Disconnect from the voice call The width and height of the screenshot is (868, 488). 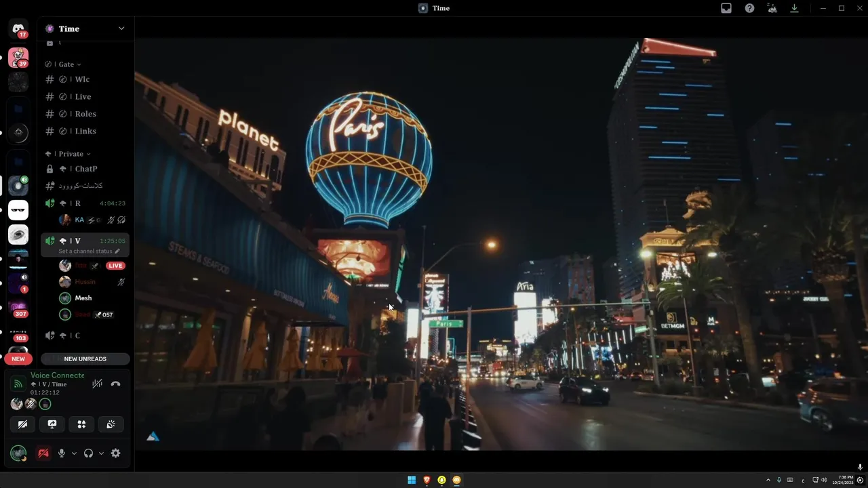tap(115, 384)
